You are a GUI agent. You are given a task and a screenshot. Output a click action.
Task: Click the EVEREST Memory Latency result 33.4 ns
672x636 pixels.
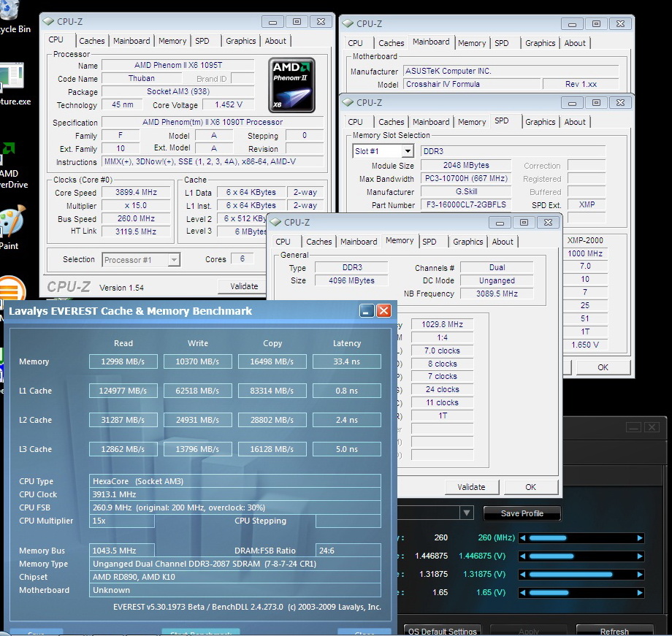point(347,361)
